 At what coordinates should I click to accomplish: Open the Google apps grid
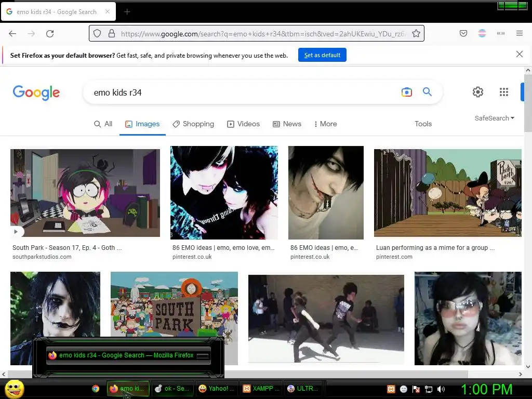tap(504, 92)
